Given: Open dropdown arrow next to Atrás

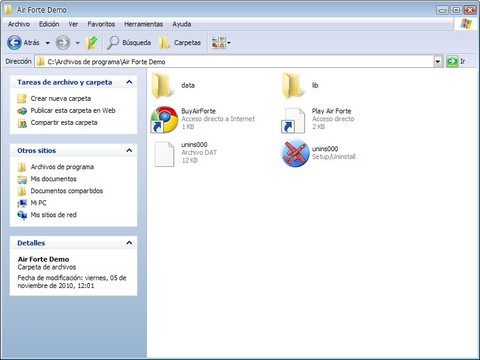Looking at the screenshot, I should [48, 43].
